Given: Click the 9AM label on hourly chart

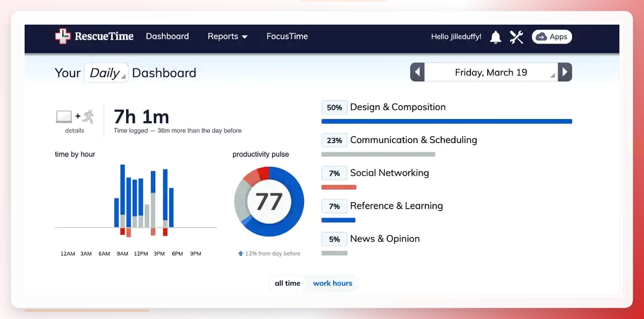Looking at the screenshot, I should 122,254.
